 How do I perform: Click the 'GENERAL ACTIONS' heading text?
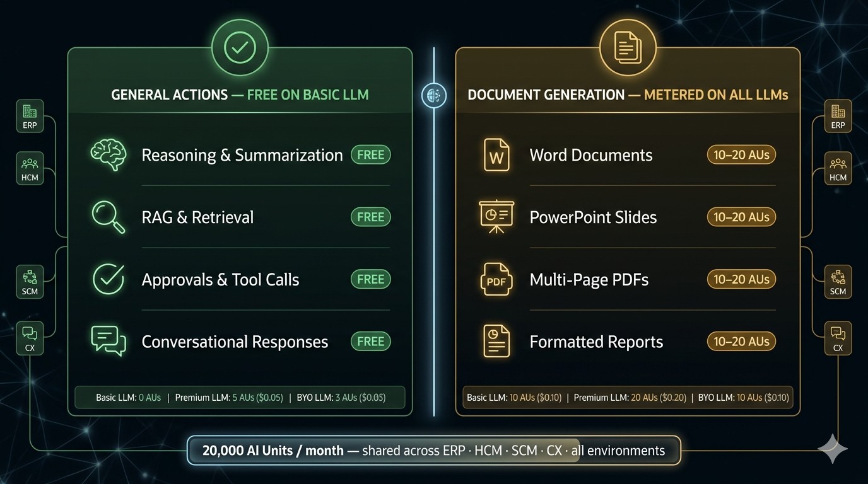(x=169, y=95)
